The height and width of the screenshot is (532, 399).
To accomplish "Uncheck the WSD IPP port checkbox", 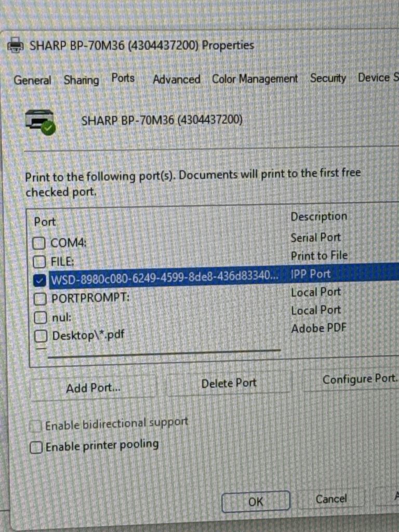I will tap(39, 280).
